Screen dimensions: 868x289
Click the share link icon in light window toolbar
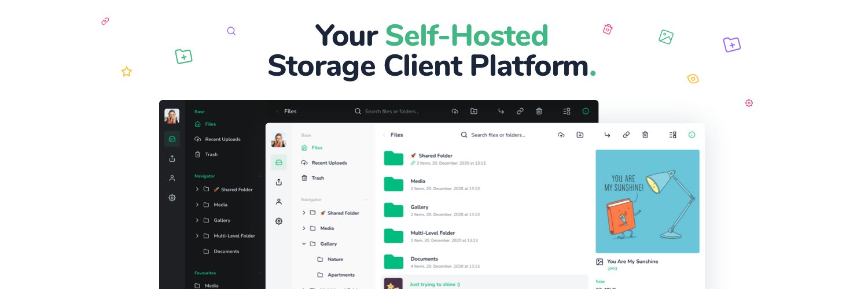(x=626, y=135)
